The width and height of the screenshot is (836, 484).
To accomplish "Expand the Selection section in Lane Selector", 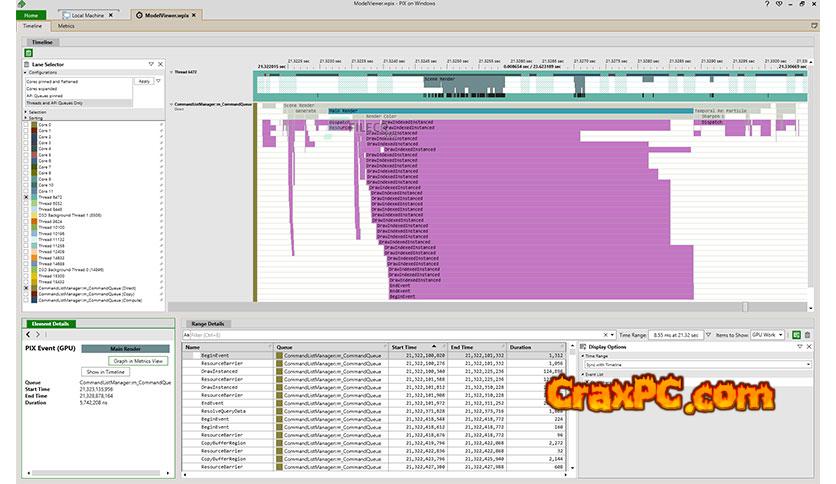I will pyautogui.click(x=24, y=111).
